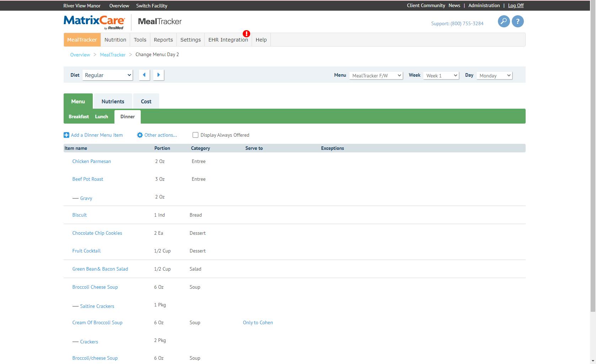Open the Diet dropdown showing Regular

coord(107,75)
